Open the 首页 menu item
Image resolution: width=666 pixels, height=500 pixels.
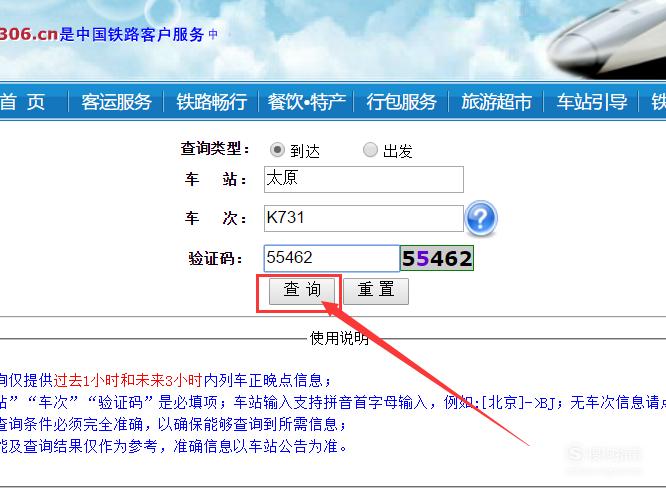(x=22, y=102)
